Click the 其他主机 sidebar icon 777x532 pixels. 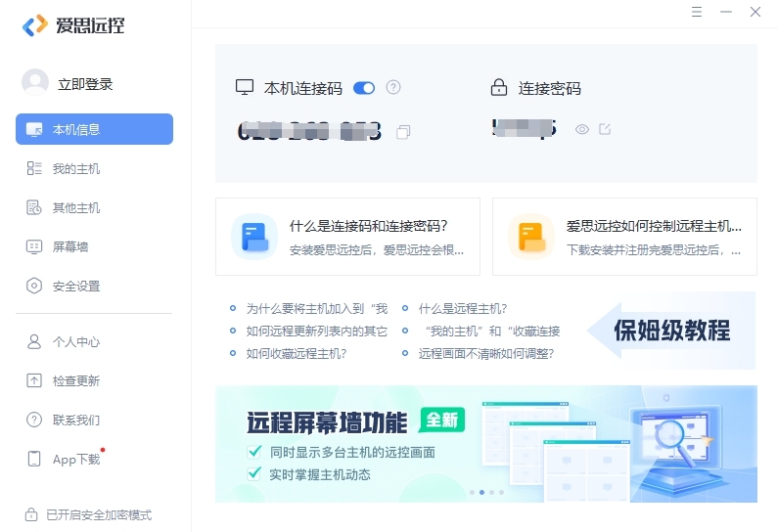pyautogui.click(x=34, y=207)
